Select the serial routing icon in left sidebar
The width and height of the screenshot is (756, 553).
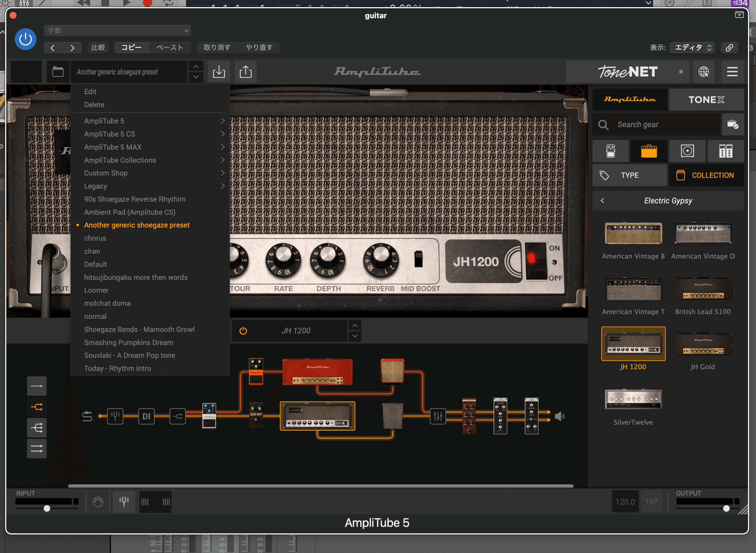tap(37, 386)
